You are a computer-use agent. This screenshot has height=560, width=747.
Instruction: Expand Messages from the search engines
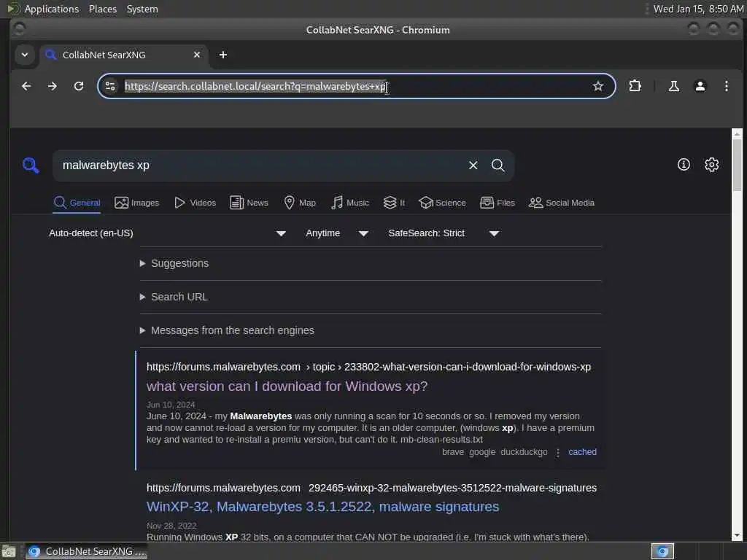pyautogui.click(x=227, y=330)
